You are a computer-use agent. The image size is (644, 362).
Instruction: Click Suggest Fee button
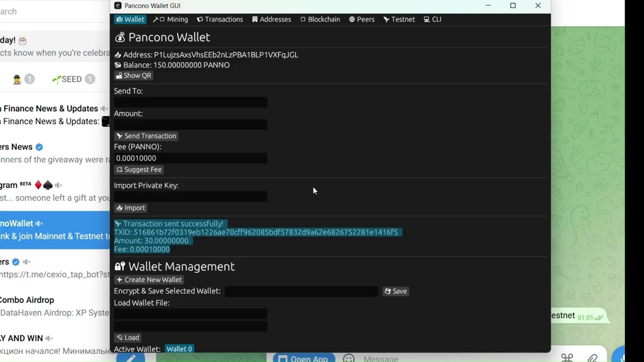[x=139, y=169]
